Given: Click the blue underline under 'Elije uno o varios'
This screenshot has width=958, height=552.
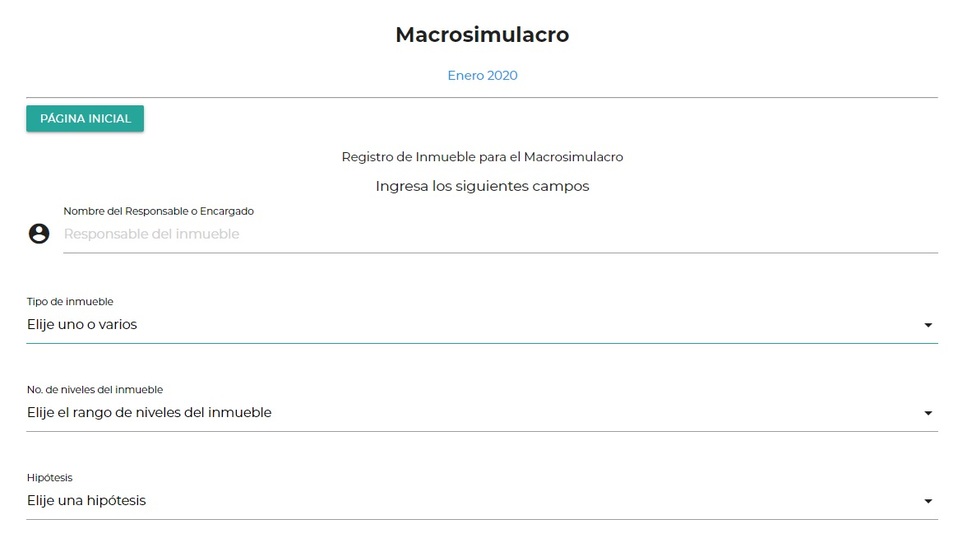Looking at the screenshot, I should [482, 343].
